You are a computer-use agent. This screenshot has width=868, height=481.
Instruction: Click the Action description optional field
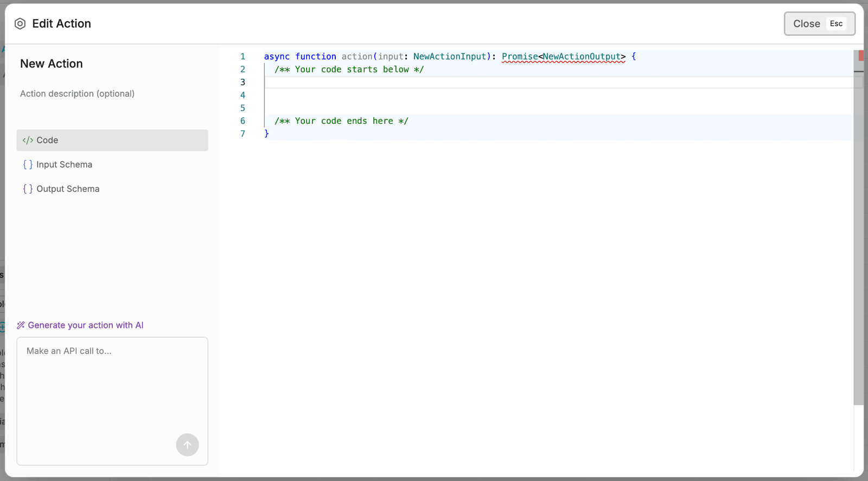[x=77, y=93]
